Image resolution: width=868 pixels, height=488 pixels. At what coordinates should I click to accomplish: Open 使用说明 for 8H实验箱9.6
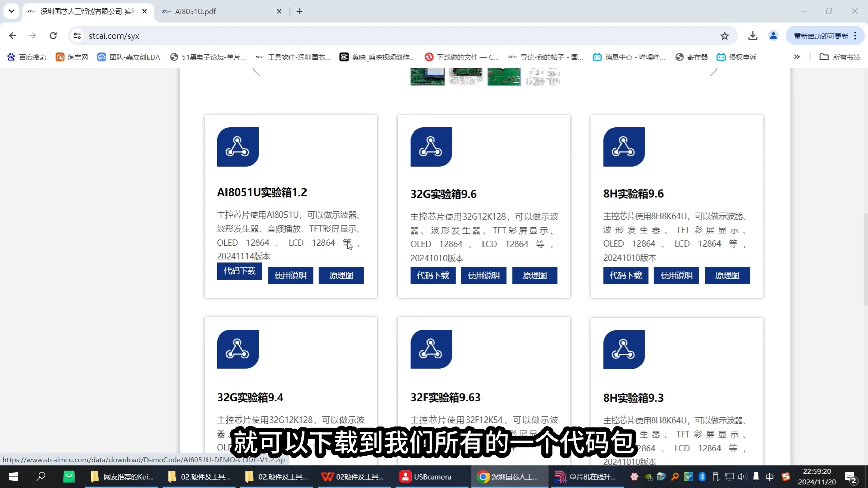676,276
